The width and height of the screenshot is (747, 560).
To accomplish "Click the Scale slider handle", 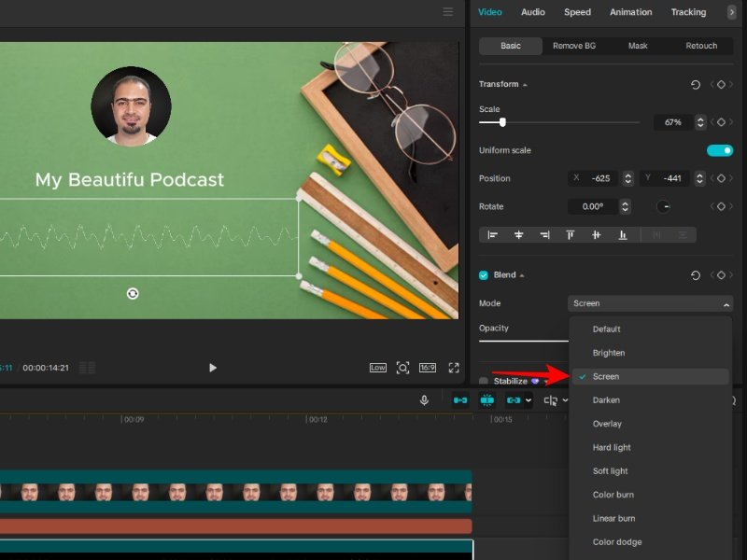I will point(502,122).
